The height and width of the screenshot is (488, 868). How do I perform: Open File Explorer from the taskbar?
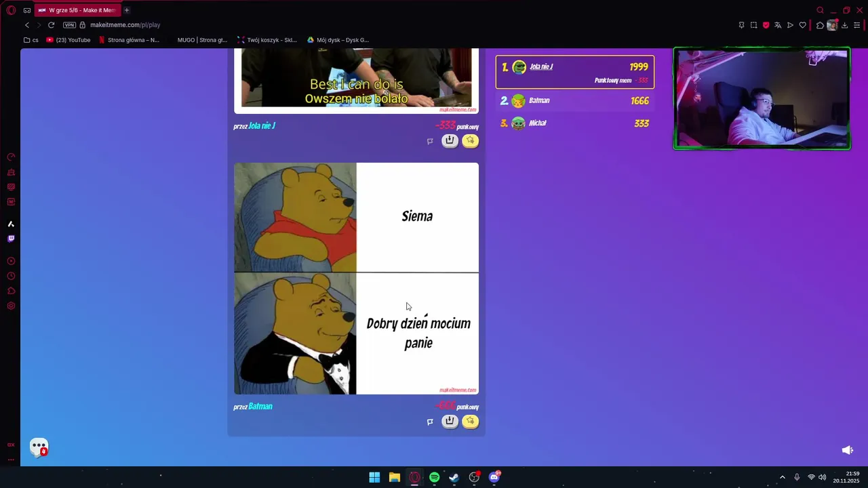[x=394, y=477]
